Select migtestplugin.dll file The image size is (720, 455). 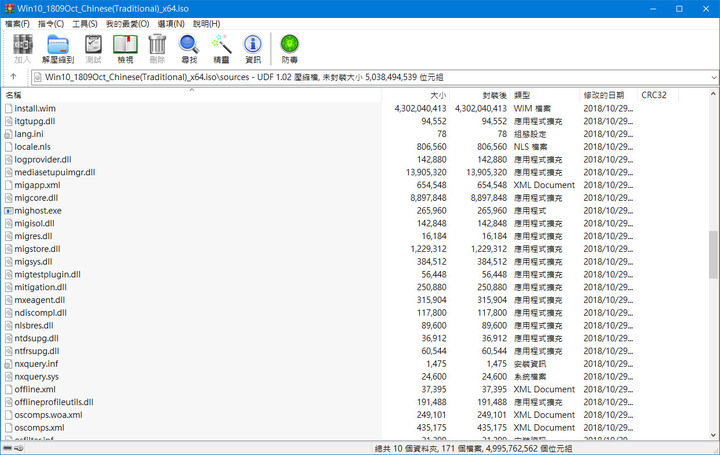pyautogui.click(x=47, y=275)
